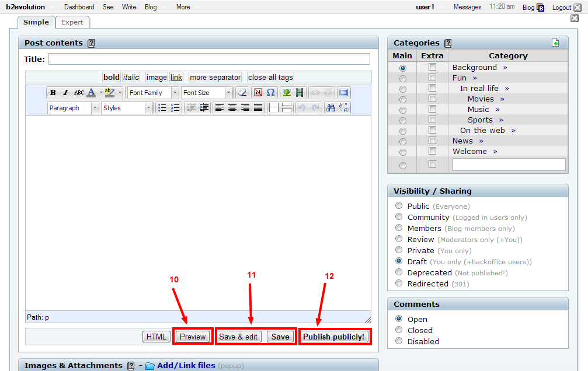588x371 pixels.
Task: Add new category with plus-page icon
Action: click(555, 43)
